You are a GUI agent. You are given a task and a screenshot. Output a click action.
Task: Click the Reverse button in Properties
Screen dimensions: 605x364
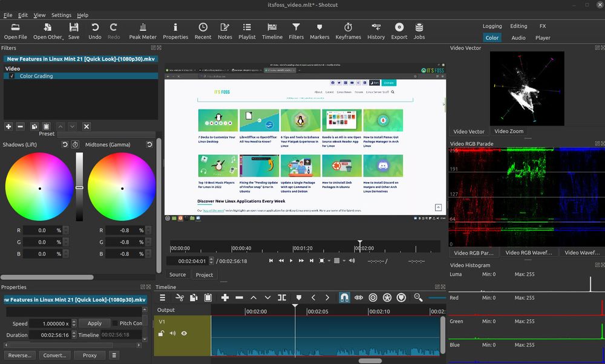[19, 355]
